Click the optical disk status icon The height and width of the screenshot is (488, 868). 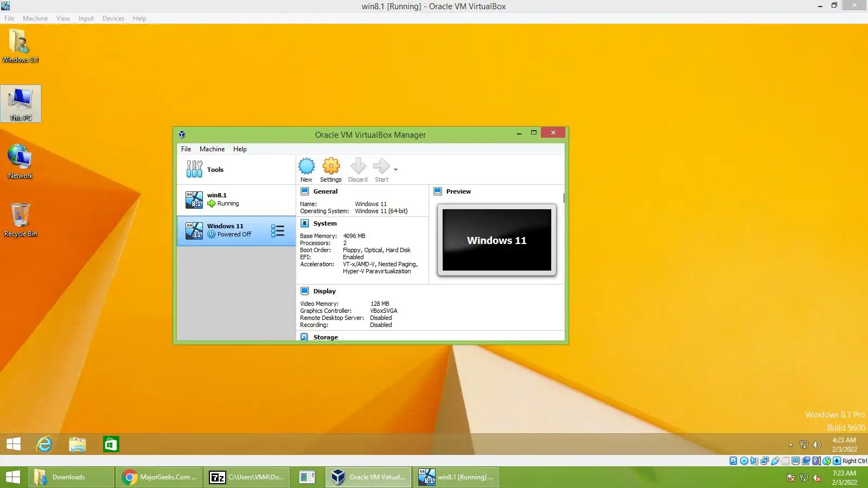744,461
